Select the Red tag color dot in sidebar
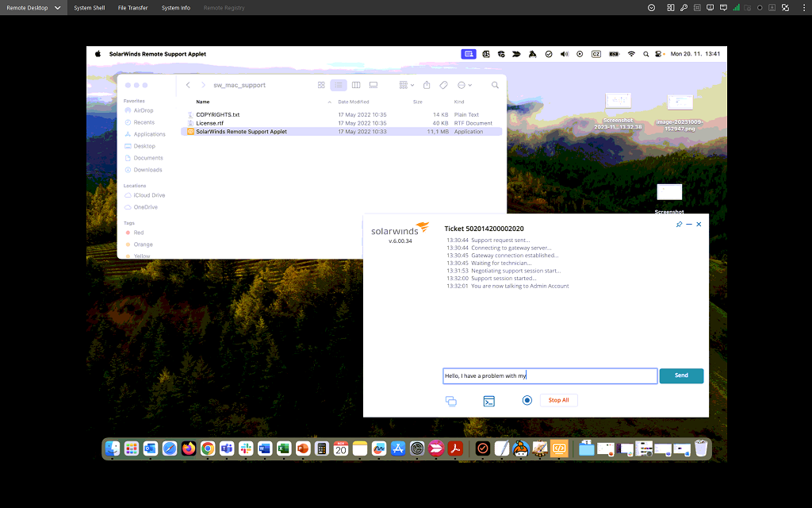The width and height of the screenshot is (812, 508). pos(128,233)
